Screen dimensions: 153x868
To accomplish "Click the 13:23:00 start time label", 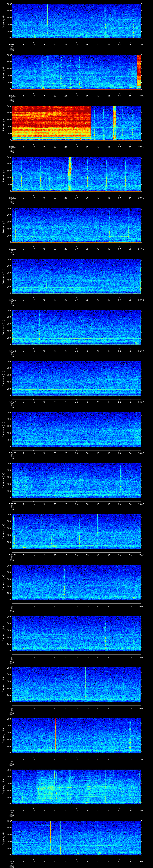I will coord(12,402).
